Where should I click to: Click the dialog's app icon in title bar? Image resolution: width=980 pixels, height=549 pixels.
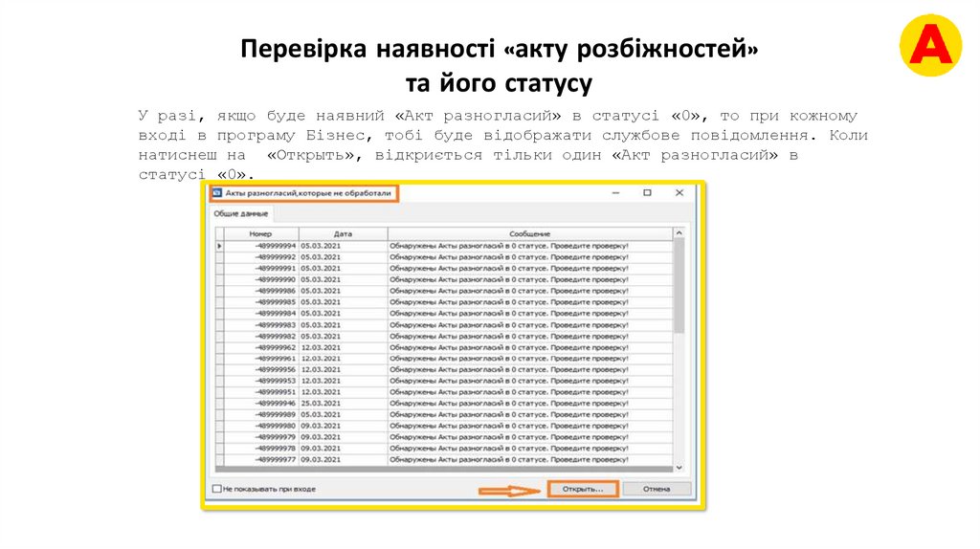[217, 193]
